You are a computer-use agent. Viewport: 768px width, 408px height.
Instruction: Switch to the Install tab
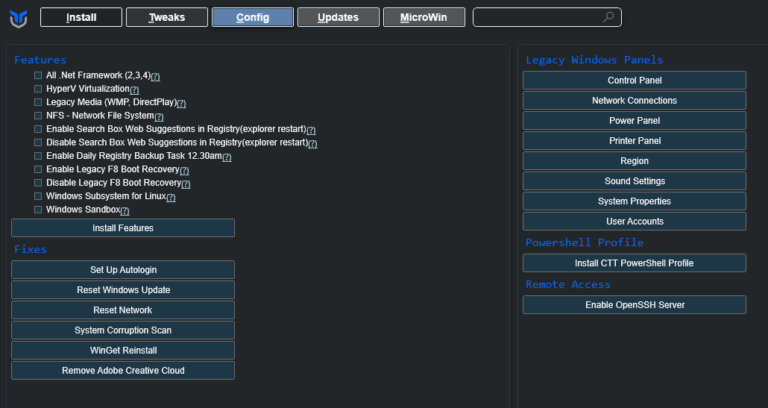(81, 17)
